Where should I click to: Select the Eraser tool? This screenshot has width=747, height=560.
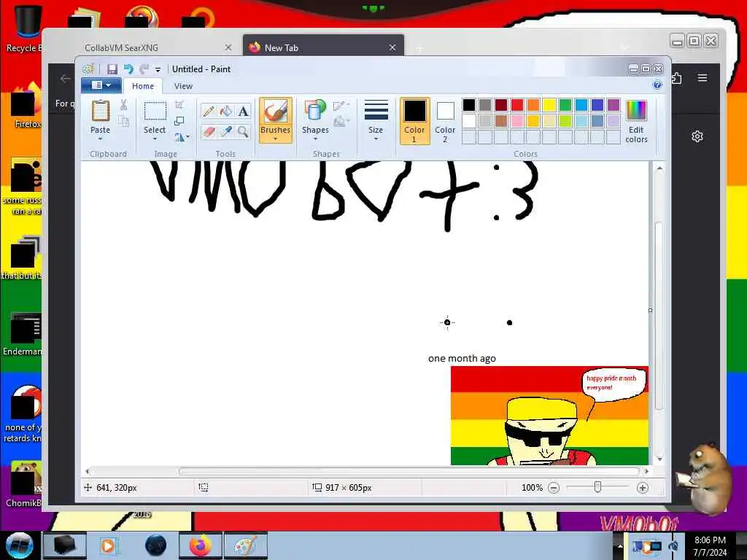click(208, 131)
